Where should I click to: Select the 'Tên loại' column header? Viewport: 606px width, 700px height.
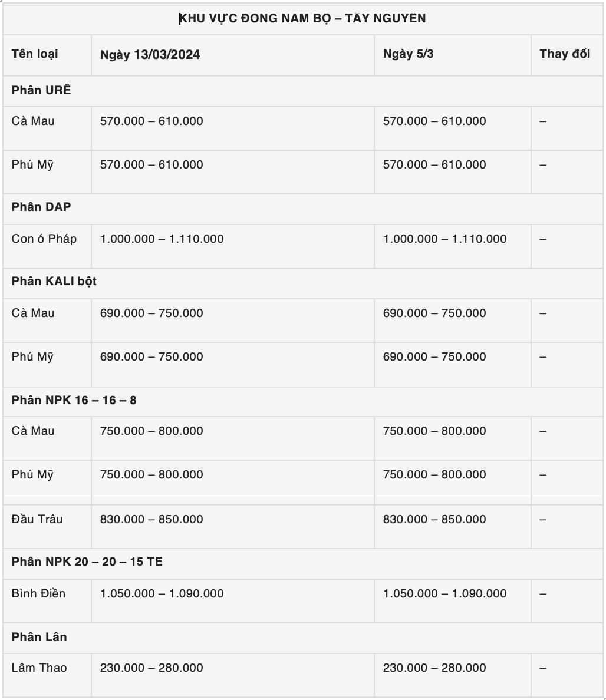pyautogui.click(x=35, y=54)
